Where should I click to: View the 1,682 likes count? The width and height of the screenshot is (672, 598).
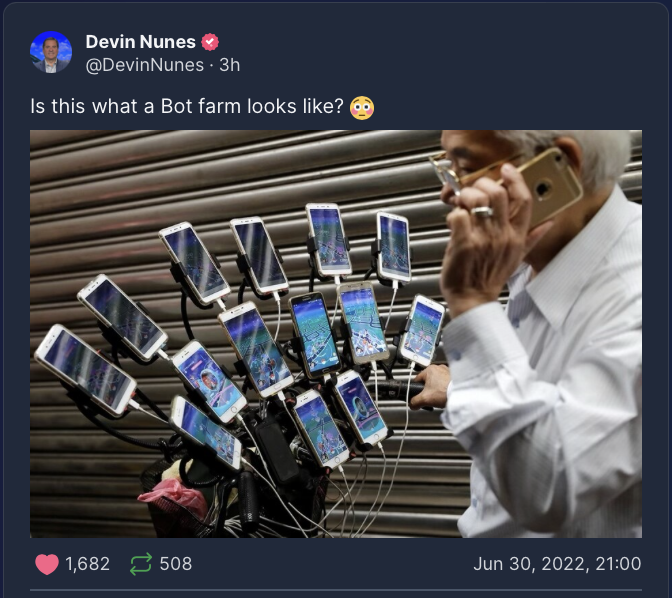click(x=88, y=564)
